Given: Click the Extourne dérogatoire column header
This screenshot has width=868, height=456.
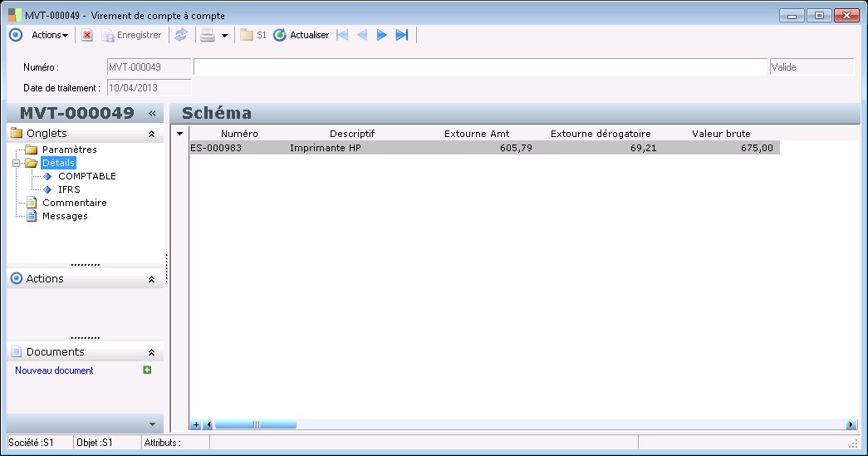Looking at the screenshot, I should (x=601, y=134).
